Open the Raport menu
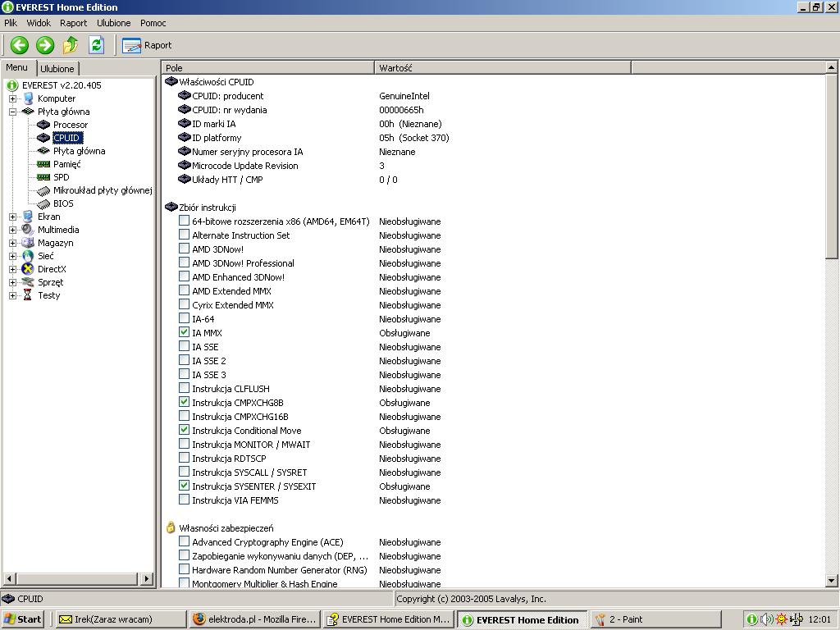 73,23
